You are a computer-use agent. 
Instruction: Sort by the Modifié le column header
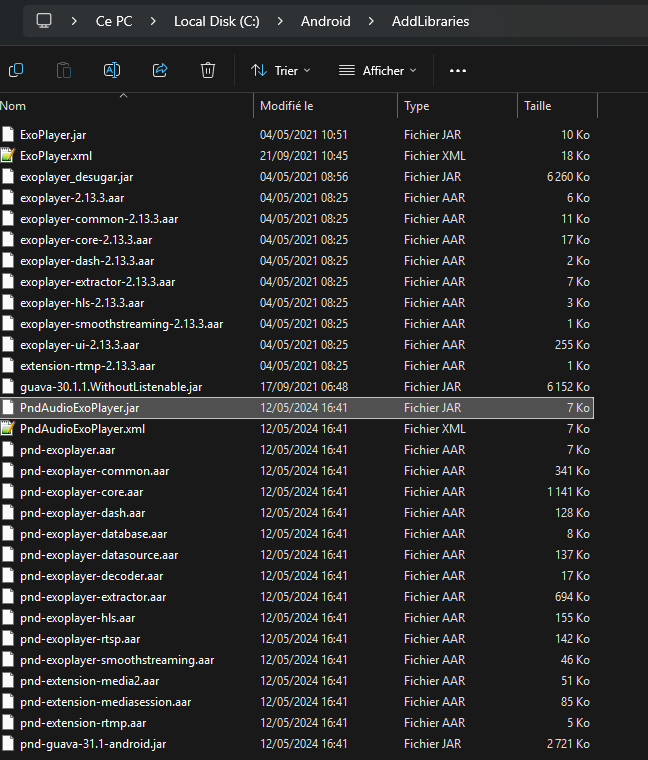(x=325, y=106)
